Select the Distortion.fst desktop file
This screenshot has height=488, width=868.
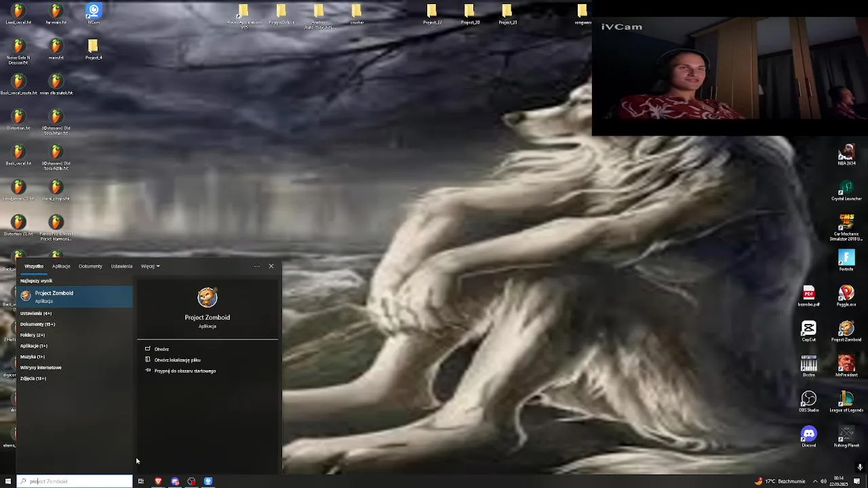pyautogui.click(x=18, y=120)
